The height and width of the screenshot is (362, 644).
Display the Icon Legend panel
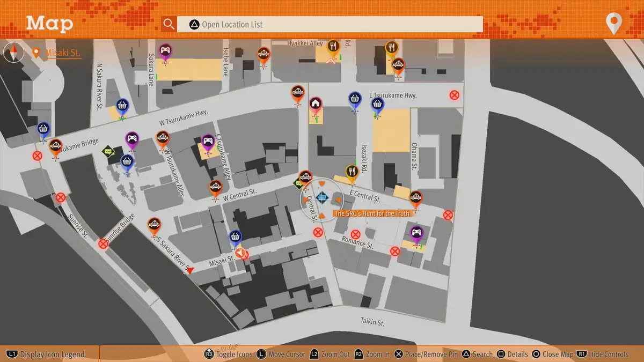pyautogui.click(x=47, y=354)
